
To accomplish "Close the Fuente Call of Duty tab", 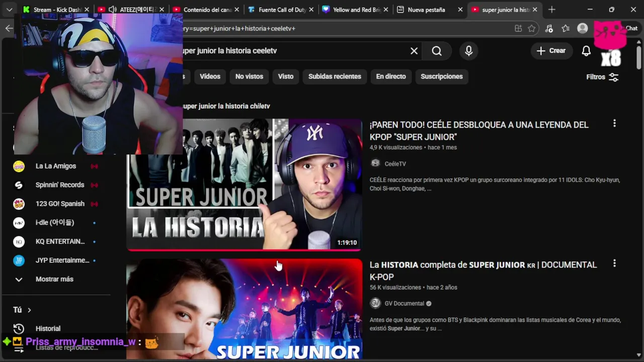I will coord(311,10).
